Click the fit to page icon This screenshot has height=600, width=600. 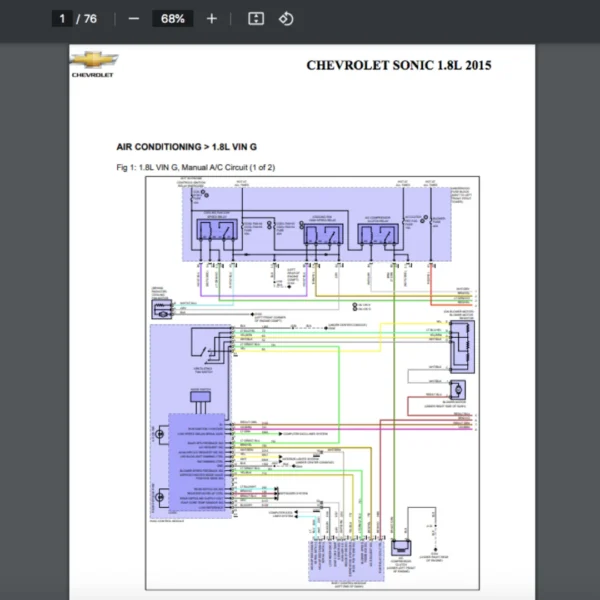click(256, 19)
